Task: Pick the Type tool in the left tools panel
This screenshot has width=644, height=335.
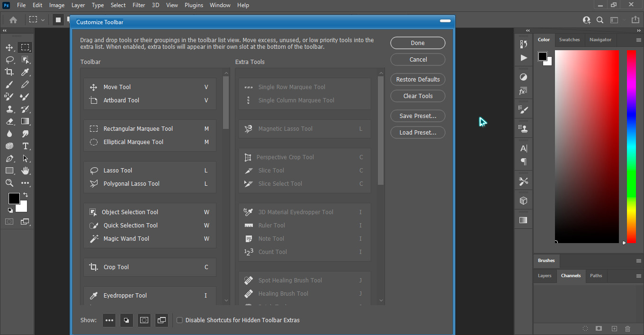Action: point(25,146)
